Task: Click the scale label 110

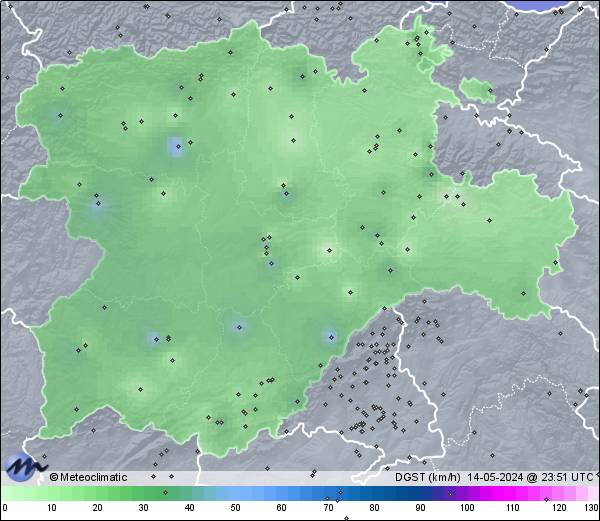Action: 513,508
